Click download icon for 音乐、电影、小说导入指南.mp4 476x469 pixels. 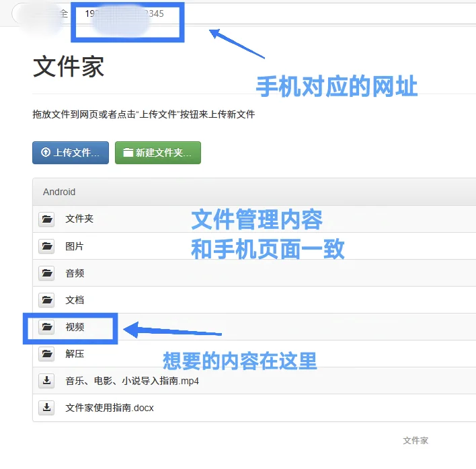(46, 381)
